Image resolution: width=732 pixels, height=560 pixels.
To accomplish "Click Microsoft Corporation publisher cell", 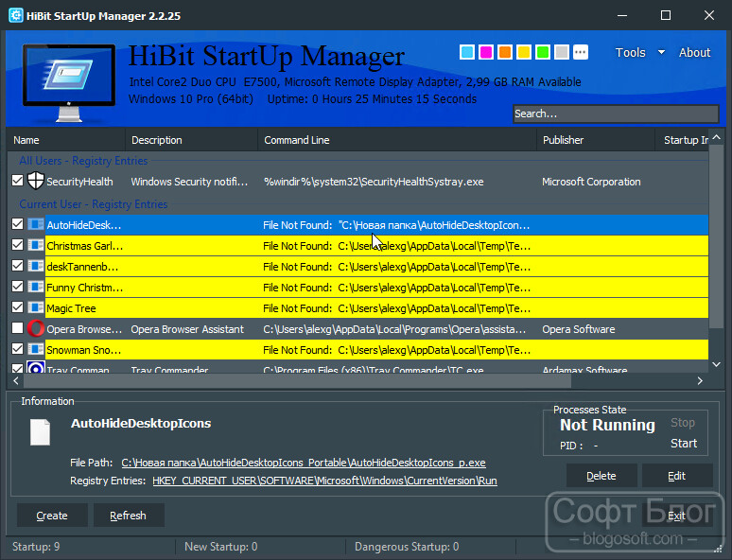I will click(x=591, y=182).
